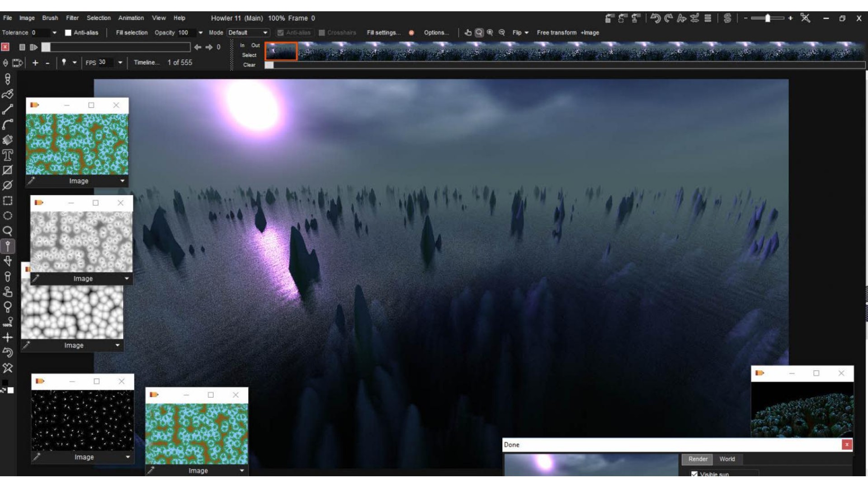Click the zoom in magnifier icon

490,33
